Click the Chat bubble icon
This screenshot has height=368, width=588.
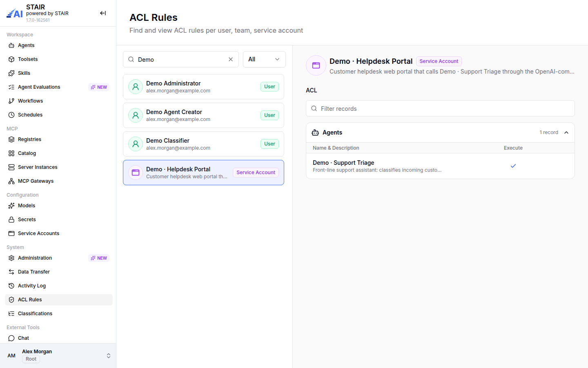11,338
